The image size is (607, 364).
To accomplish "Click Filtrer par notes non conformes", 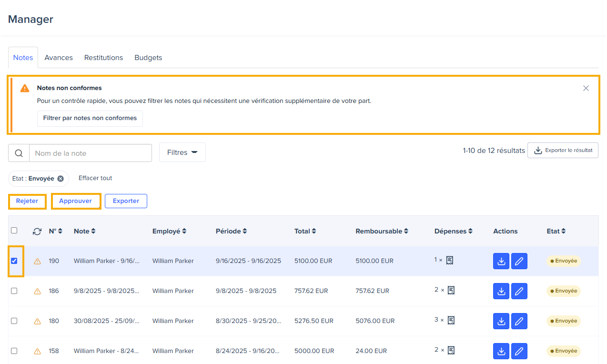I will coord(90,118).
